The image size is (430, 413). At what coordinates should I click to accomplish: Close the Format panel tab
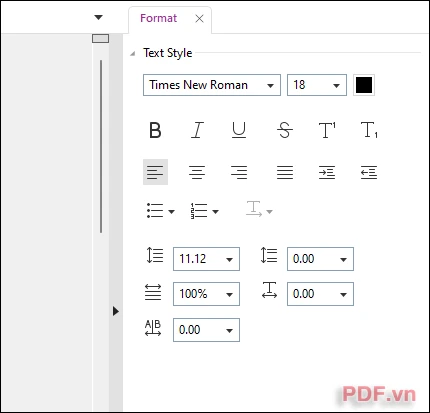pyautogui.click(x=199, y=18)
